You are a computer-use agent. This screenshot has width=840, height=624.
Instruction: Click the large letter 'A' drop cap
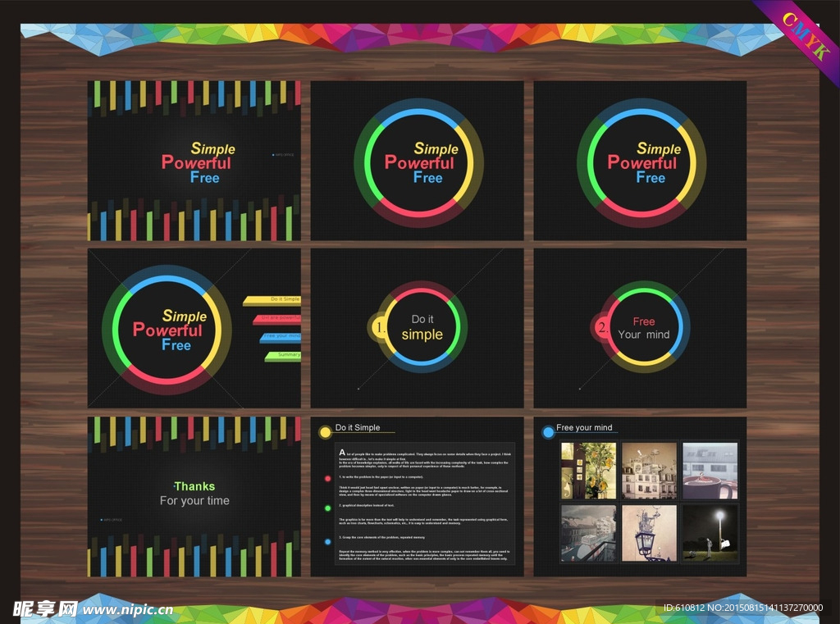pyautogui.click(x=342, y=453)
